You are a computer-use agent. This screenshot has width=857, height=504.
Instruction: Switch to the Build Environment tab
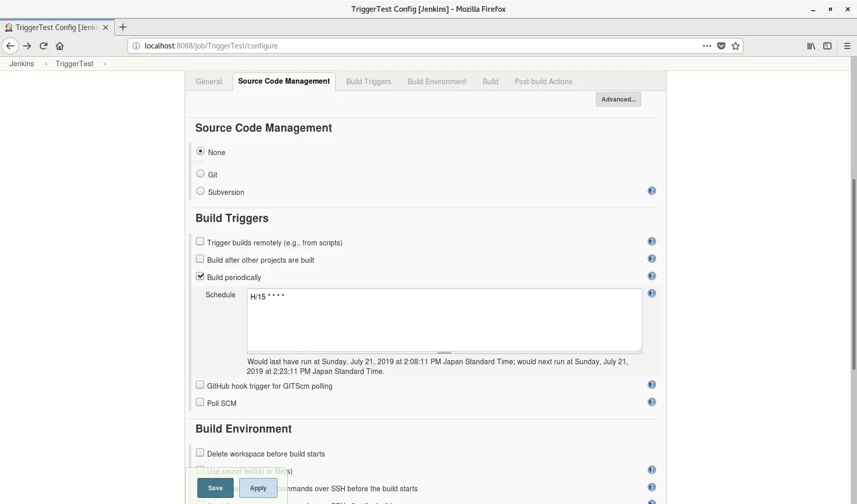click(x=437, y=82)
